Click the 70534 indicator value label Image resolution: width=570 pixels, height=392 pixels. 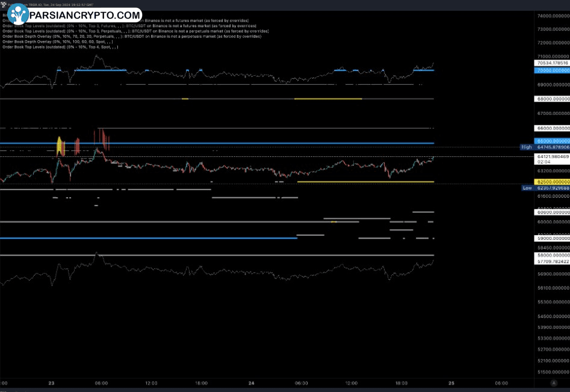click(552, 63)
